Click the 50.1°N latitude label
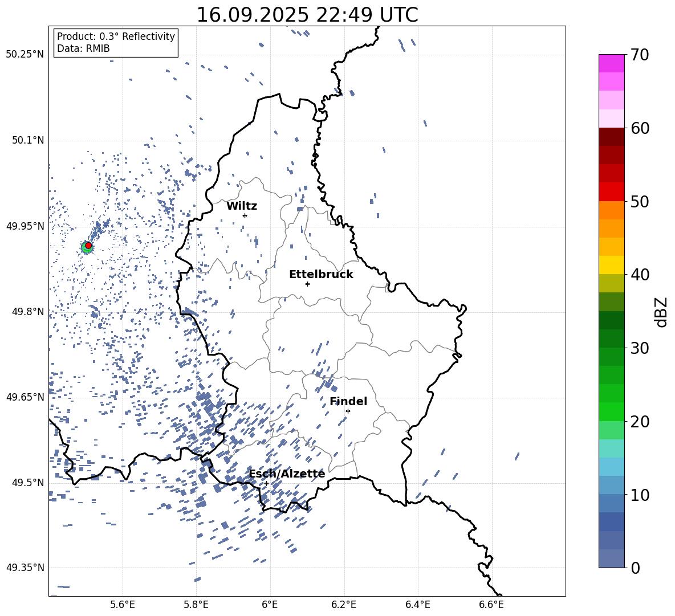 (28, 140)
